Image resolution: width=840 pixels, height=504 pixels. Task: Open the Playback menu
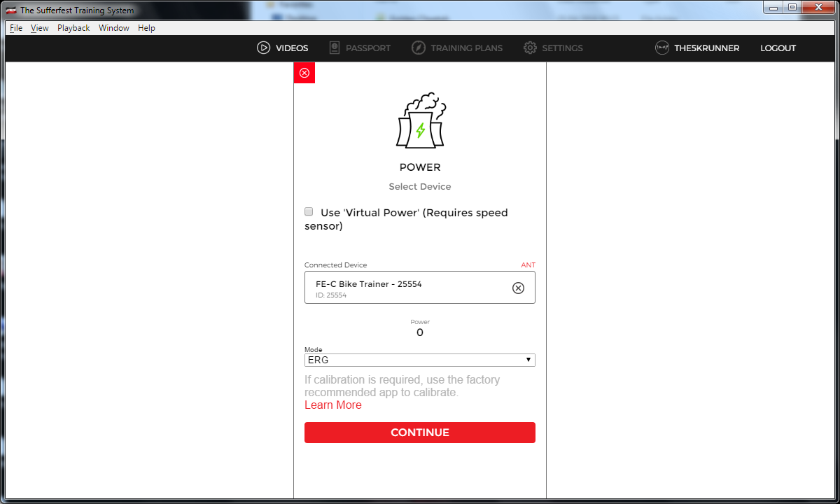coord(73,28)
